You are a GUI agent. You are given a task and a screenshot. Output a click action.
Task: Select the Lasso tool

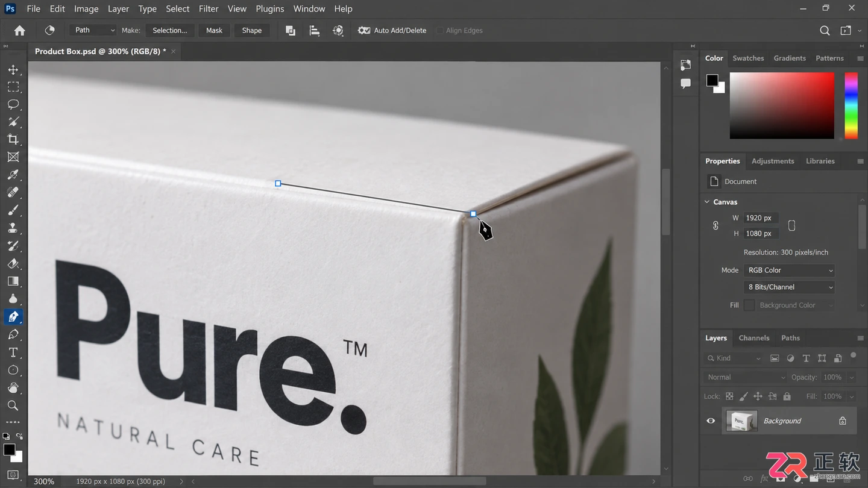point(13,105)
